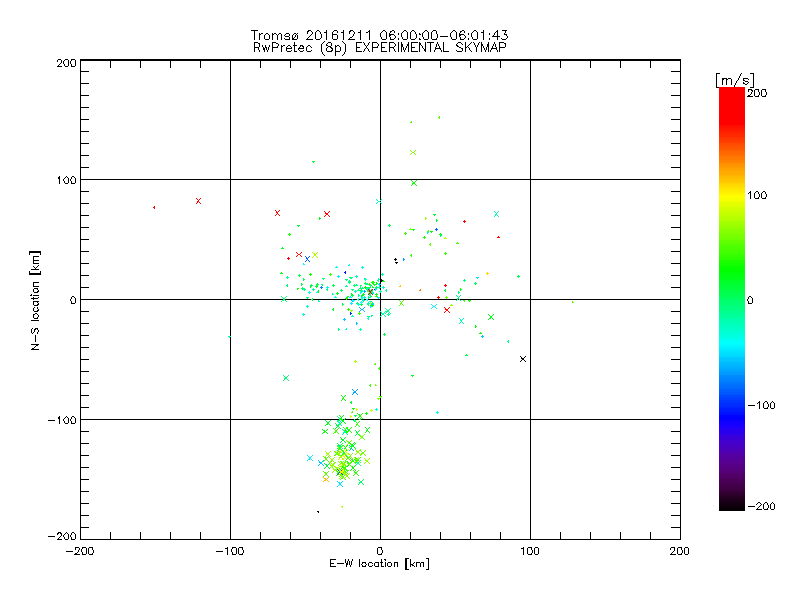Click the N-S axis tick label '0'
Viewport: 800px width, 600px height.
click(73, 301)
